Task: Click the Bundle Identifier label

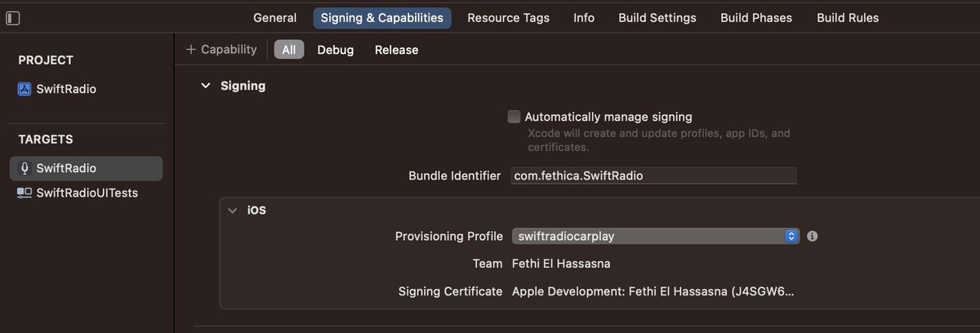Action: tap(455, 175)
